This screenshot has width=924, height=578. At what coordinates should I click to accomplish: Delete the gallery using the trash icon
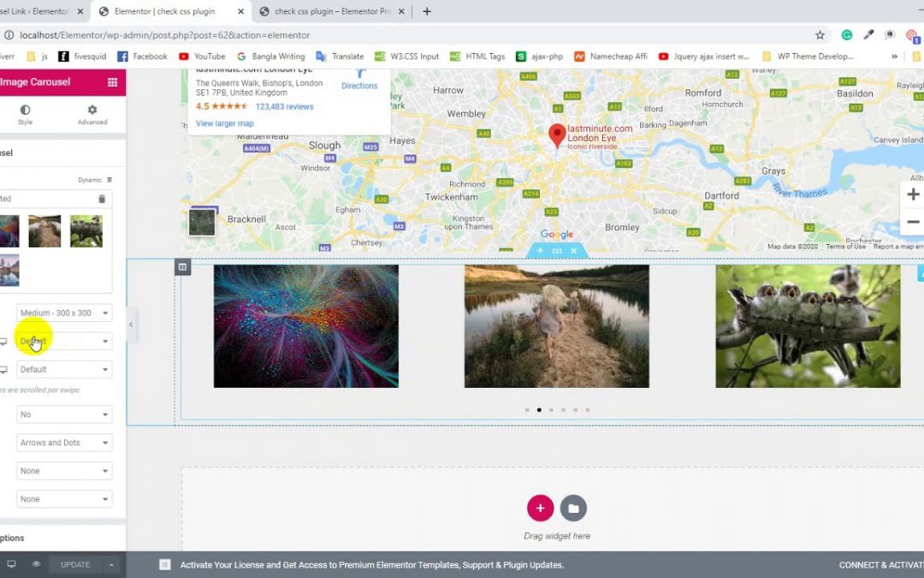(x=102, y=199)
